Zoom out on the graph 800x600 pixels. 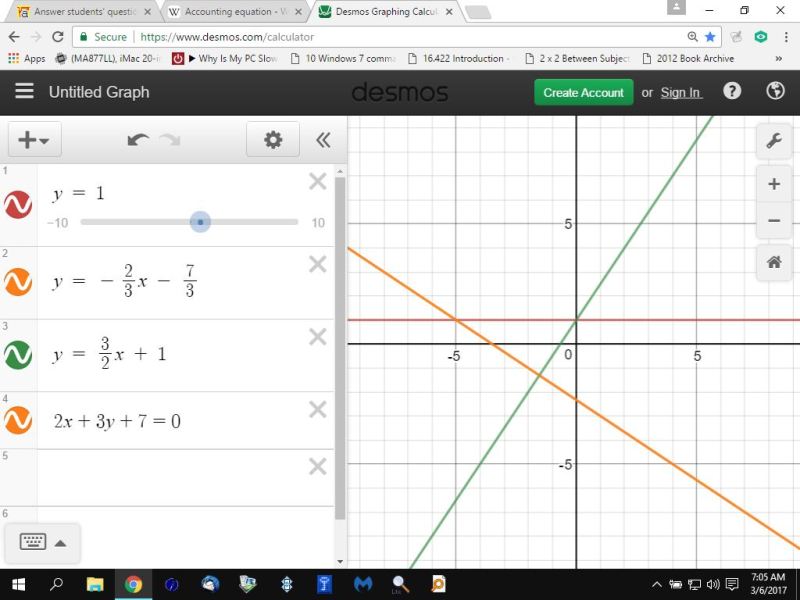pyautogui.click(x=774, y=221)
